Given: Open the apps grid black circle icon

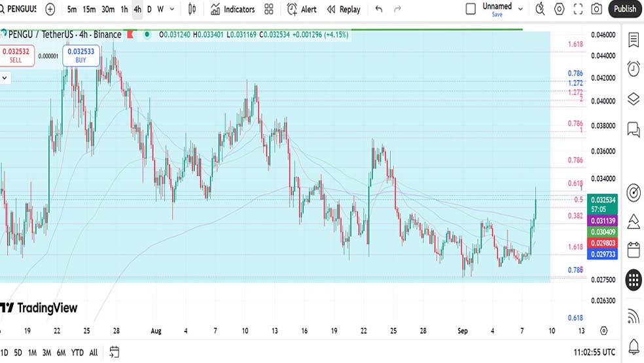Looking at the screenshot, I should pyautogui.click(x=634, y=280).
